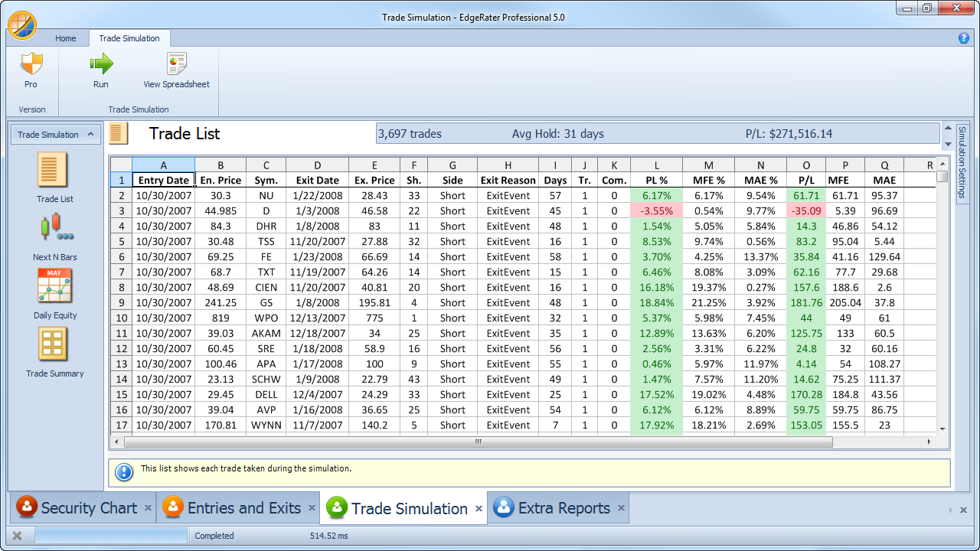
Task: Click the 3,697 trades summary text
Action: 410,134
